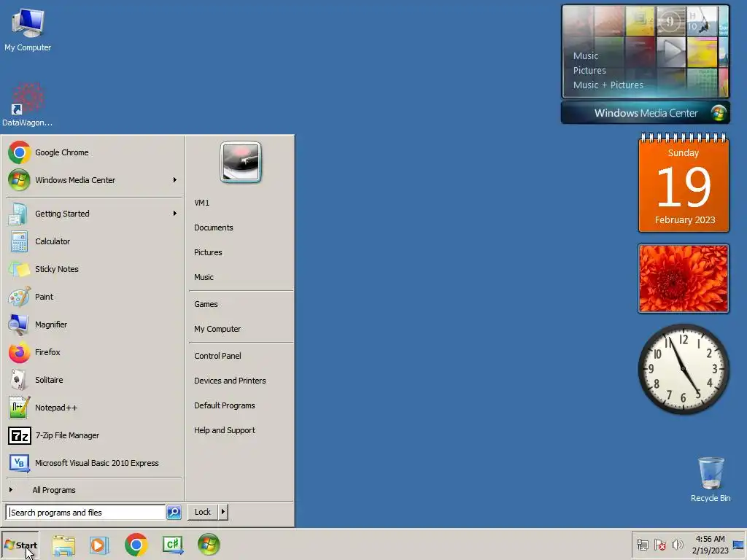Click the Start button
The height and width of the screenshot is (560, 747).
pyautogui.click(x=20, y=545)
